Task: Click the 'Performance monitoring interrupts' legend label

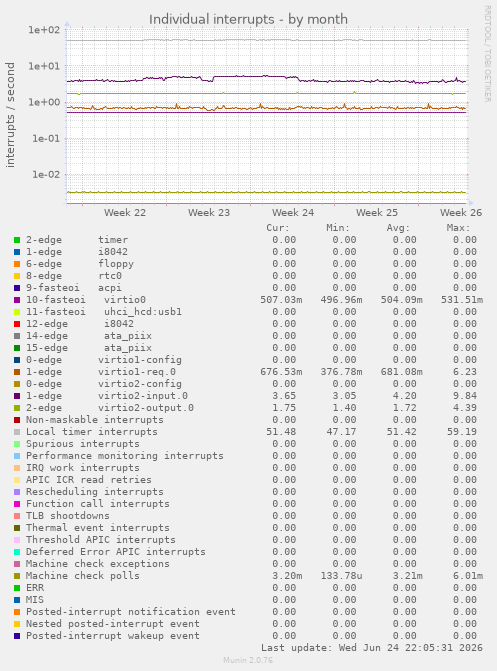Action: (125, 456)
